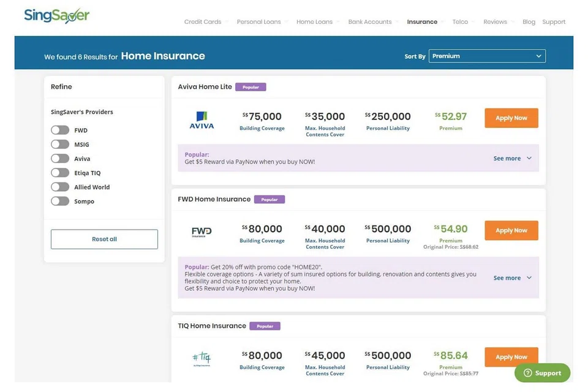This screenshot has height=392, width=588.
Task: Click Popular badge beside FWD Home Insurance
Action: [269, 200]
